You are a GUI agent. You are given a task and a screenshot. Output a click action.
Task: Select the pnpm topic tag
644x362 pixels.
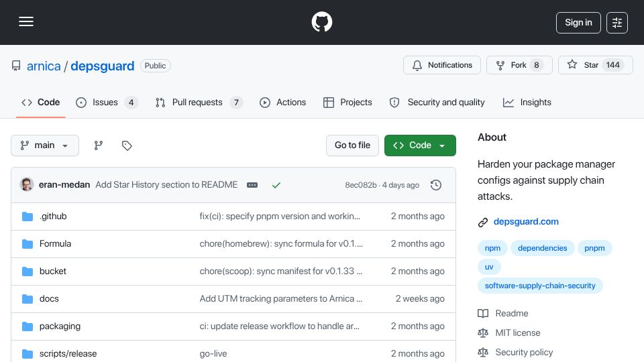point(594,248)
